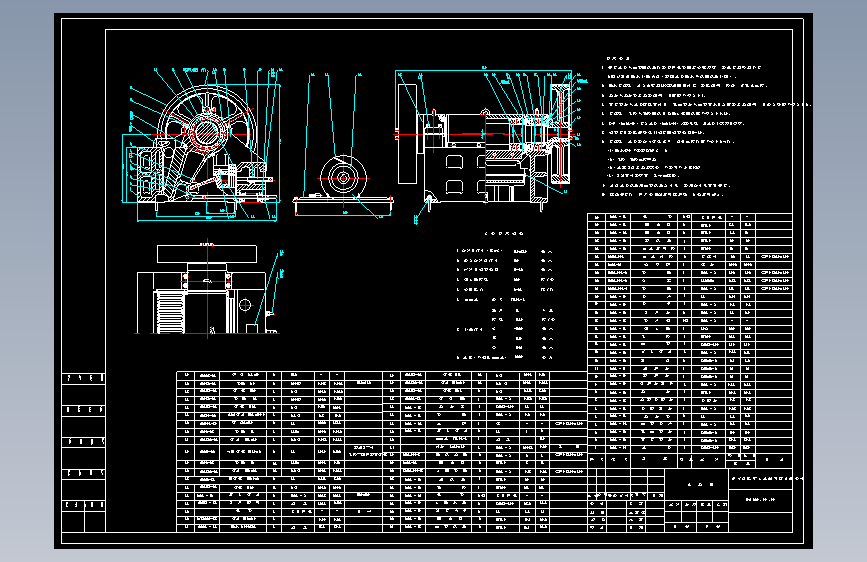Click the title block in the bottom-right corner
867x562 pixels.
click(x=690, y=500)
